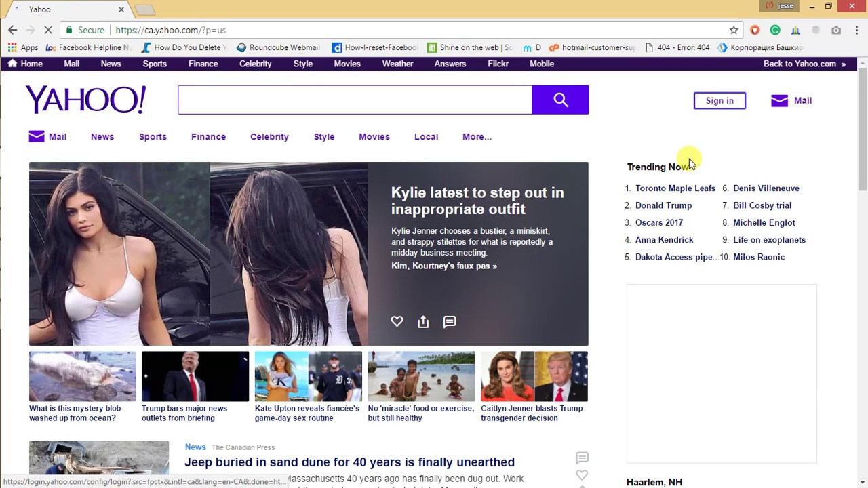Click the Grammarly extension icon
868x488 pixels.
775,30
